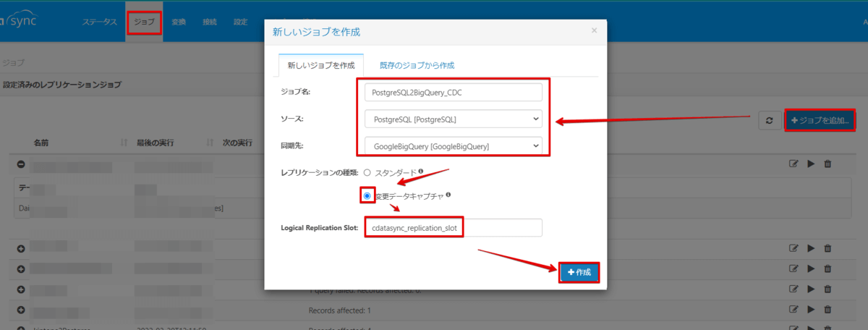Viewport: 868px width, 330px height.
Task: Click the 新しいジョブを作成 dialog title
Action: (316, 32)
